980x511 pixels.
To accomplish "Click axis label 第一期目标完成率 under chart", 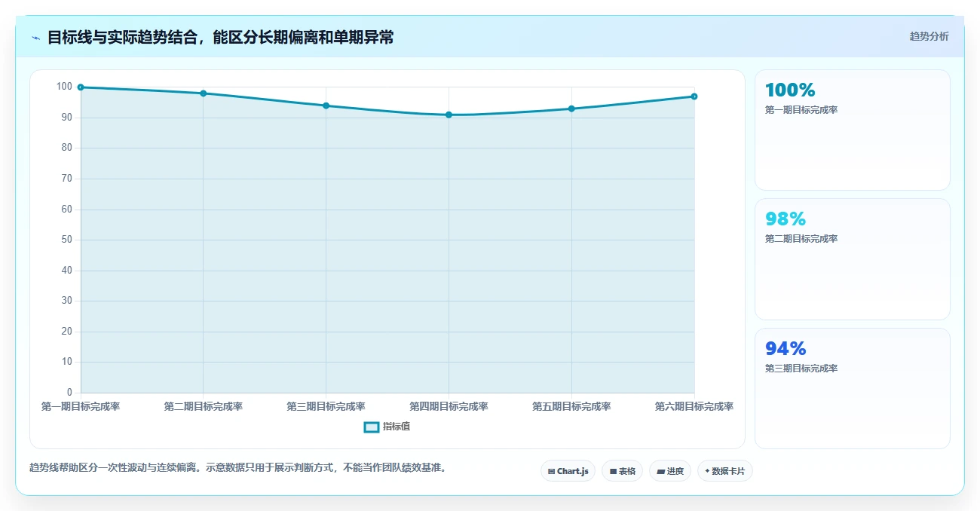I will click(81, 406).
